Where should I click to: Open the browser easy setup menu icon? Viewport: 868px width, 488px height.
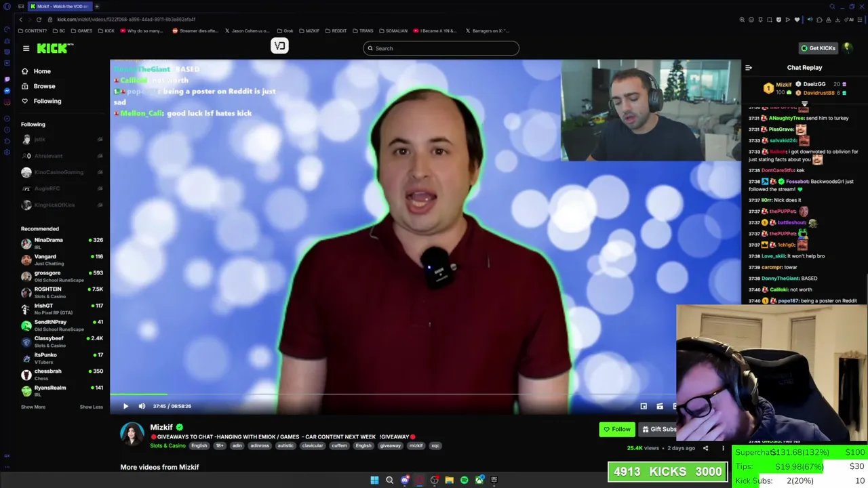point(861,20)
